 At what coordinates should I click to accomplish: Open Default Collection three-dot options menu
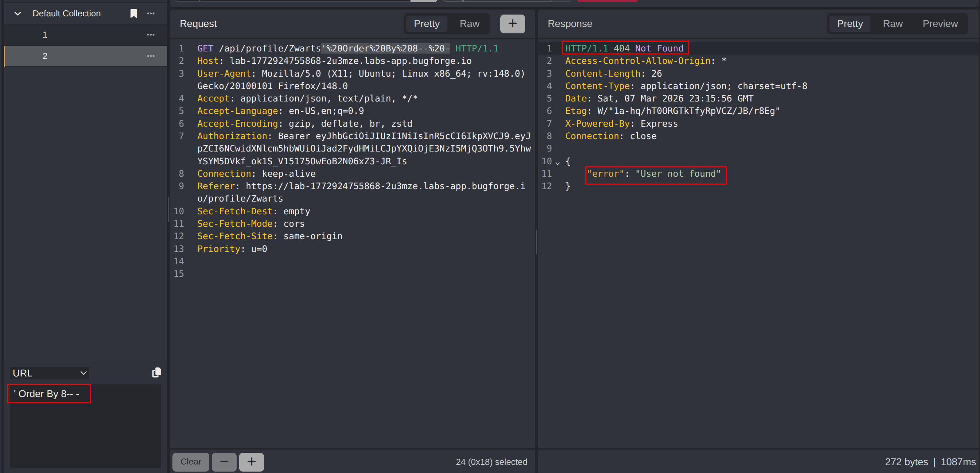(x=151, y=13)
